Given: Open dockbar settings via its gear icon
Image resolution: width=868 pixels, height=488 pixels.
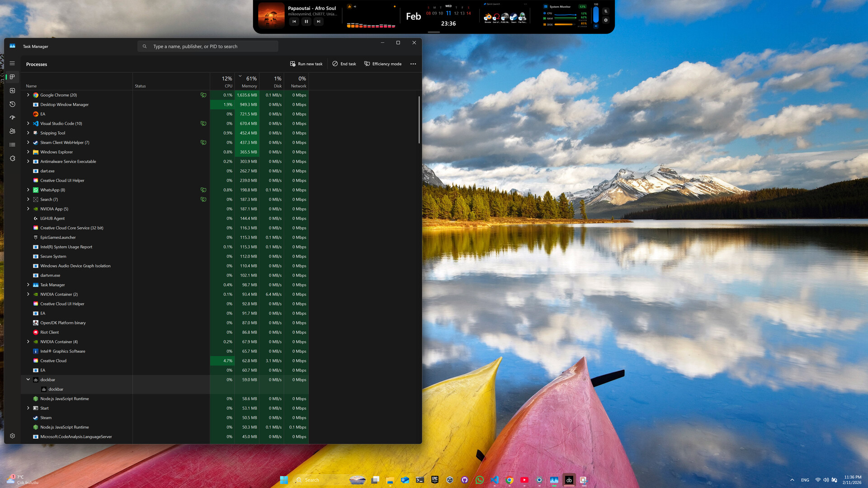Looking at the screenshot, I should click(x=606, y=20).
